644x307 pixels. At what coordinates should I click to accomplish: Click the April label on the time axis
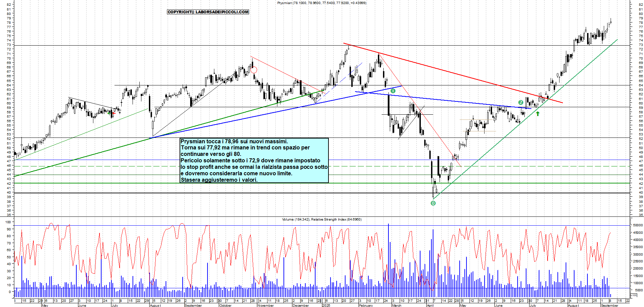point(430,305)
